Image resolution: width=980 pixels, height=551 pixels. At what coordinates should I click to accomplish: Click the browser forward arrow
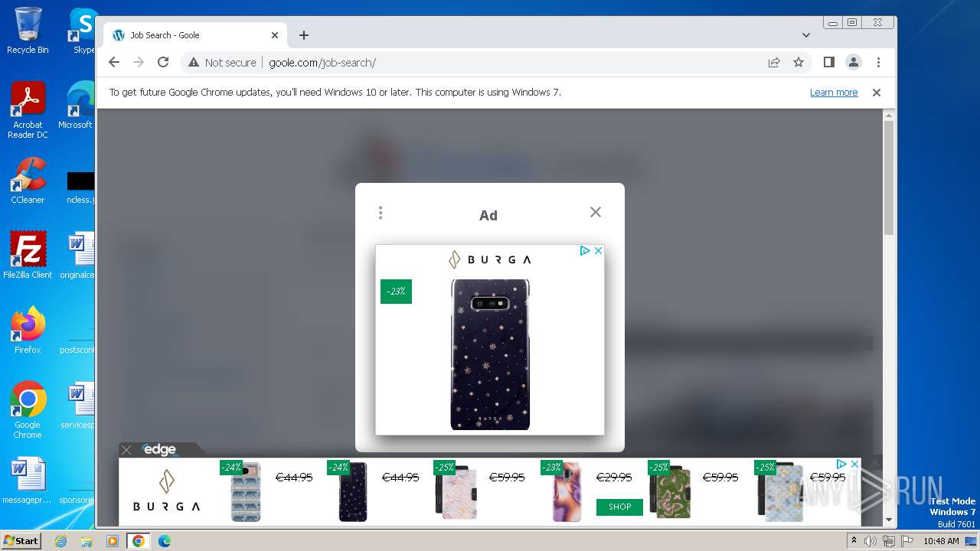click(x=139, y=62)
